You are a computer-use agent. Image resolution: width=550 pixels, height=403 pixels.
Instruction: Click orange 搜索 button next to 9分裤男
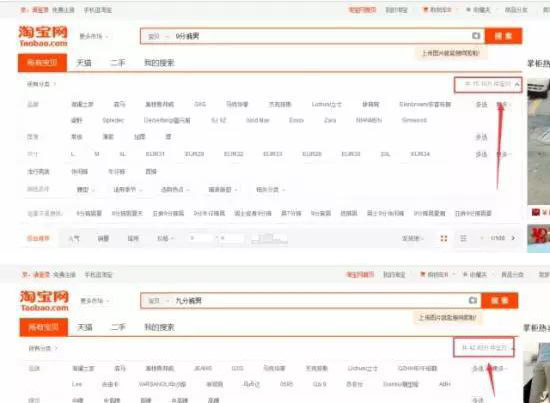503,36
